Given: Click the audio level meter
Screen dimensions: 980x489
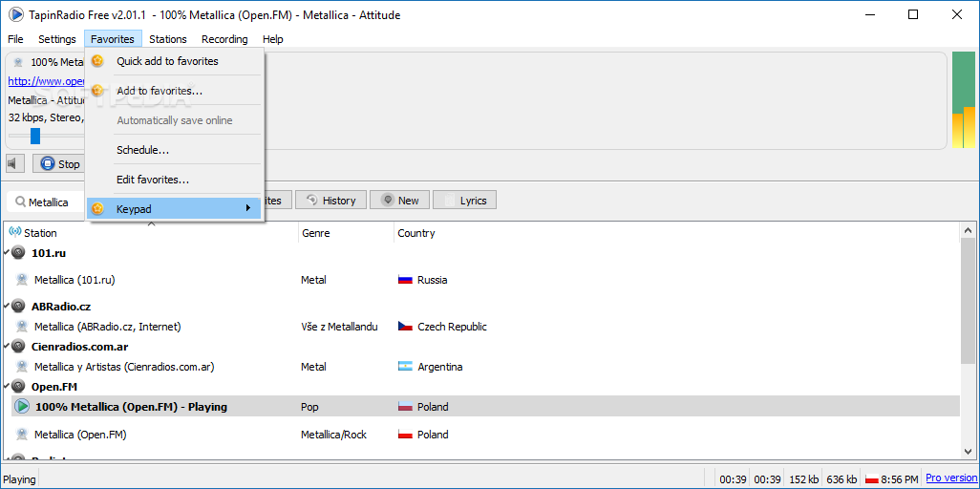Looking at the screenshot, I should click(x=963, y=100).
